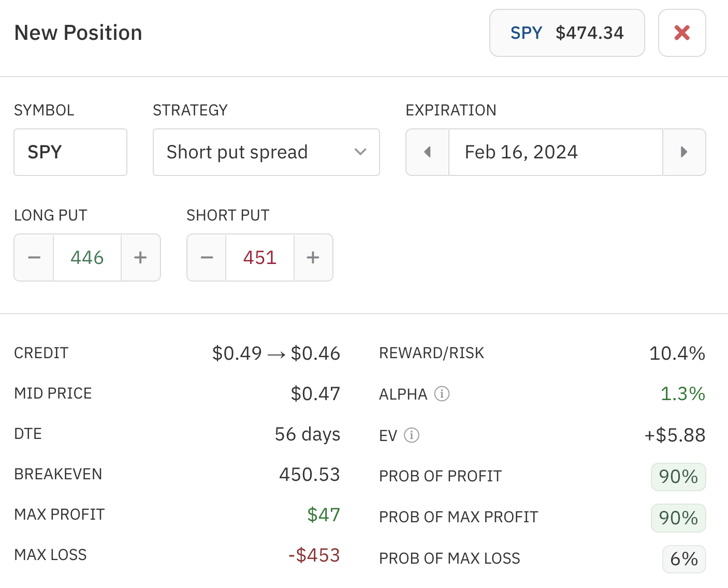Increase the Short Put strike
The height and width of the screenshot is (588, 728).
click(313, 257)
